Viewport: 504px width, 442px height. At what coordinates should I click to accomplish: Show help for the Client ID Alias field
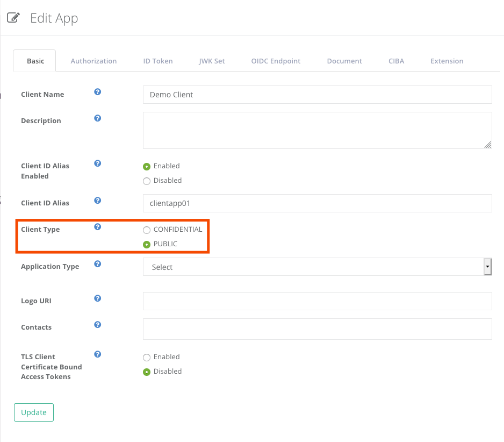[x=98, y=201]
